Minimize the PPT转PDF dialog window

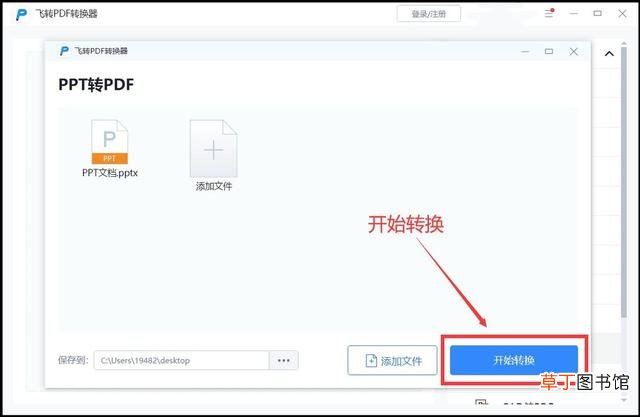(x=525, y=52)
